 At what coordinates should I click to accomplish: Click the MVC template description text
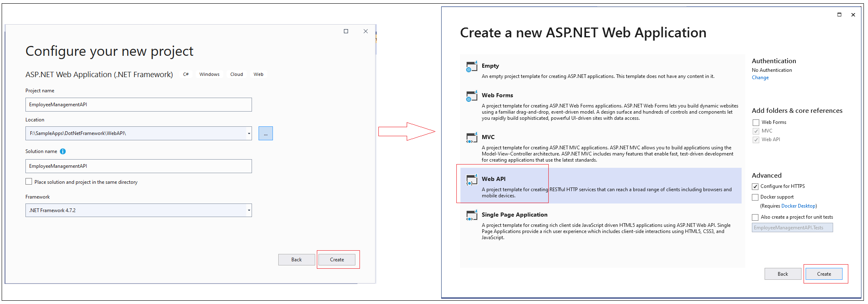click(x=607, y=154)
